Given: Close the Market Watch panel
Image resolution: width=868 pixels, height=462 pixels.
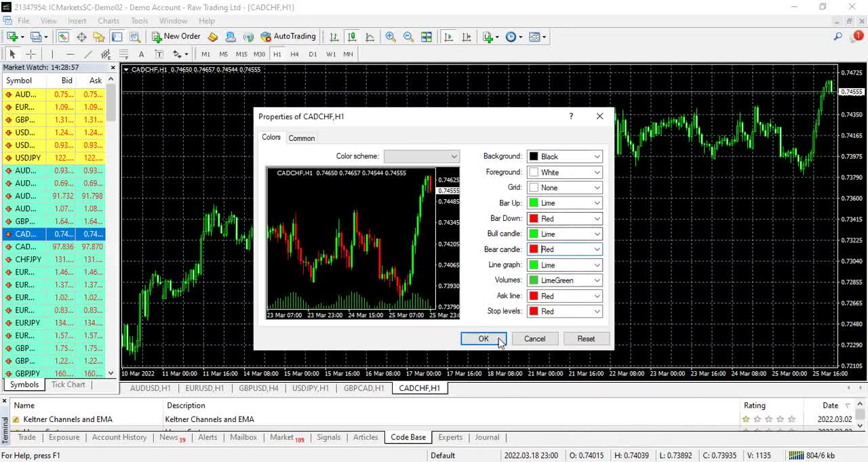Looking at the screenshot, I should pos(113,68).
